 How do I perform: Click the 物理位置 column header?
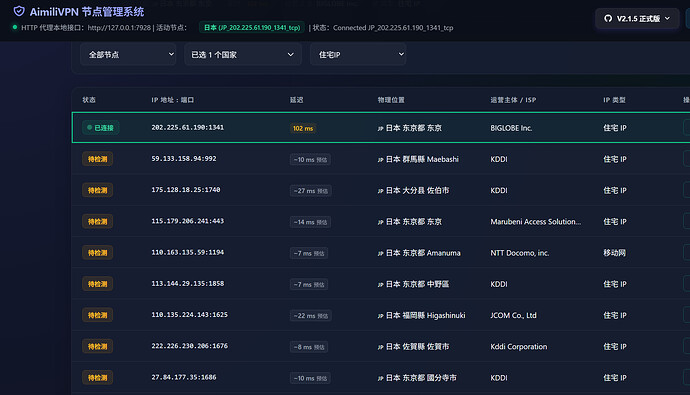pos(391,100)
